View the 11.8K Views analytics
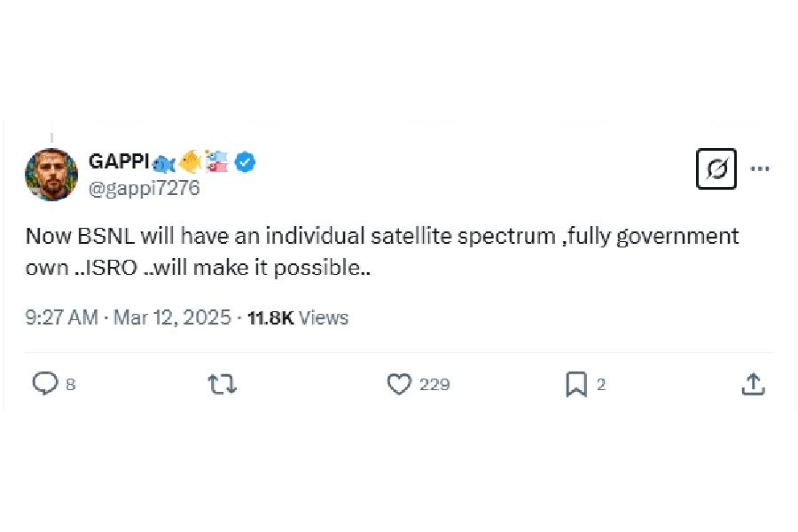This screenshot has height=532, width=798. click(297, 317)
